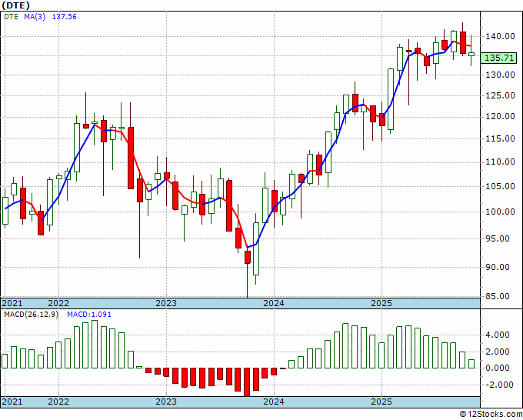Image resolution: width=523 pixels, height=420 pixels.
Task: Click 2025 on the MACD timeline
Action: 381,402
